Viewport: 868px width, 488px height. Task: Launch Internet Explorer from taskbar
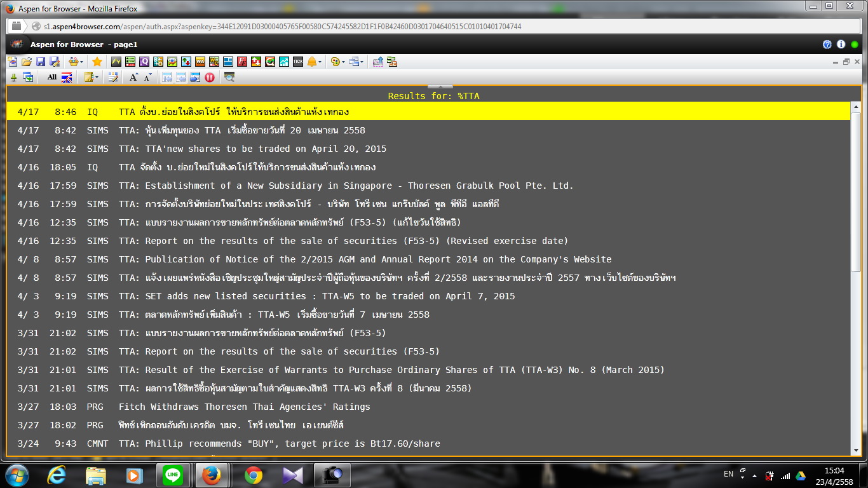pos(57,475)
